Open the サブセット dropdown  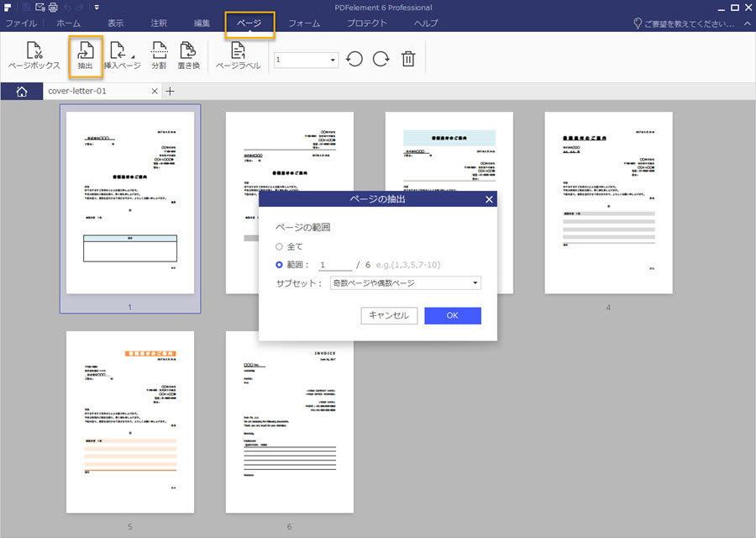tap(406, 282)
